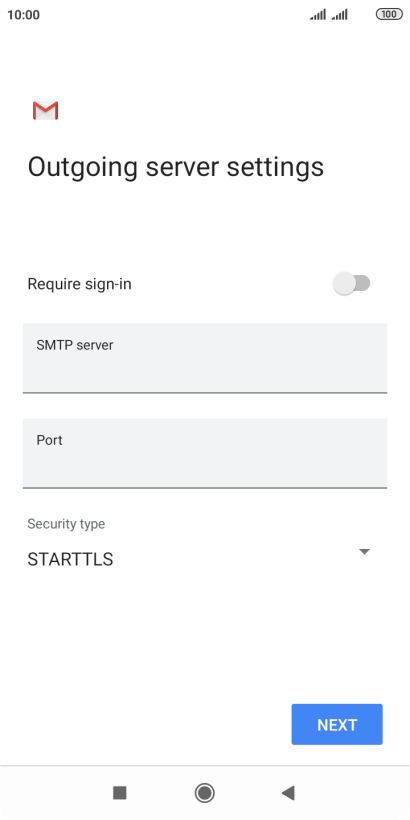
Task: Tap the Outgoing server settings heading
Action: [x=176, y=168]
